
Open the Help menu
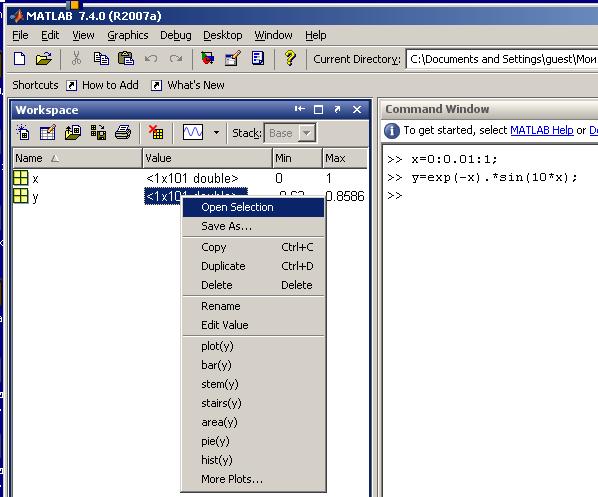tap(315, 35)
